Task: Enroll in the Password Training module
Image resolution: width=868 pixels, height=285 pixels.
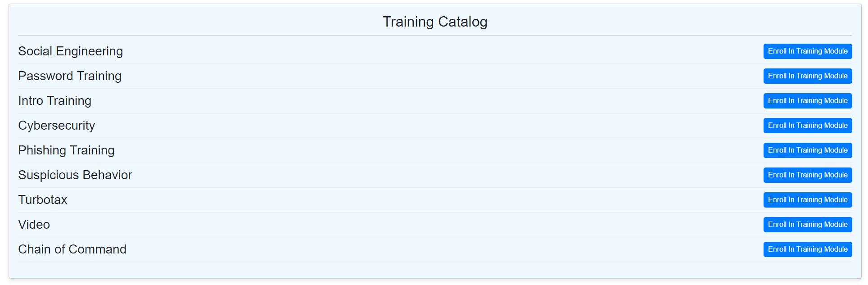Action: [808, 76]
